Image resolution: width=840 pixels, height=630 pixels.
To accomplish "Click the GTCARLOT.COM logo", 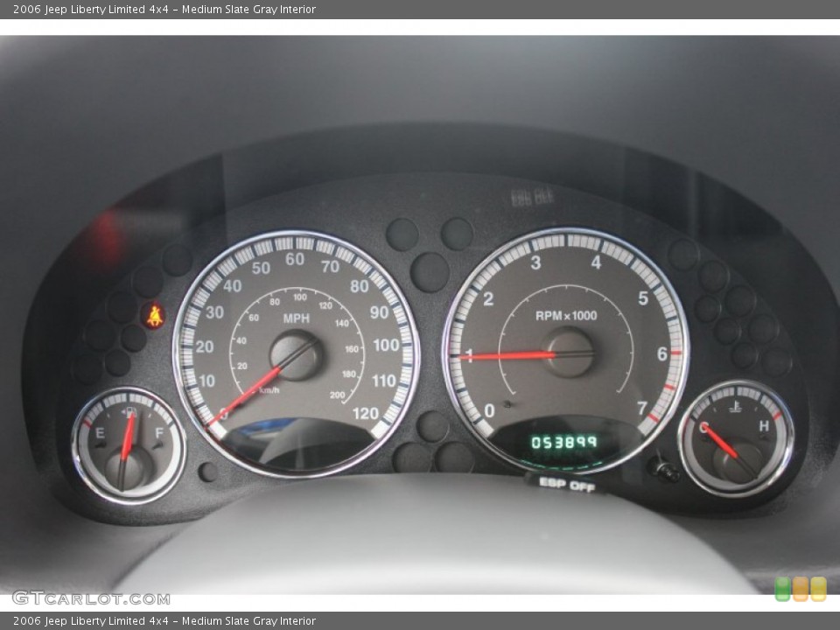I will pos(91,598).
